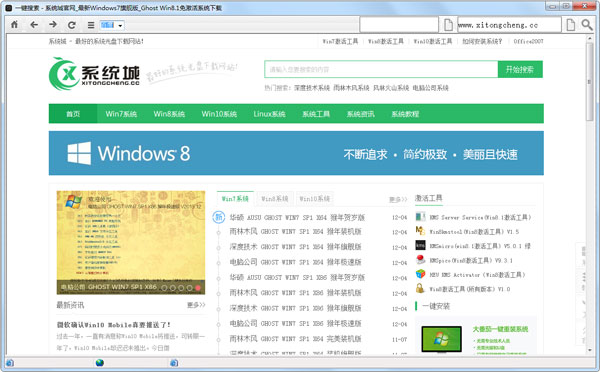Image resolution: width=600 pixels, height=372 pixels.
Task: Click the globe icon in status bar
Action: click(x=99, y=362)
